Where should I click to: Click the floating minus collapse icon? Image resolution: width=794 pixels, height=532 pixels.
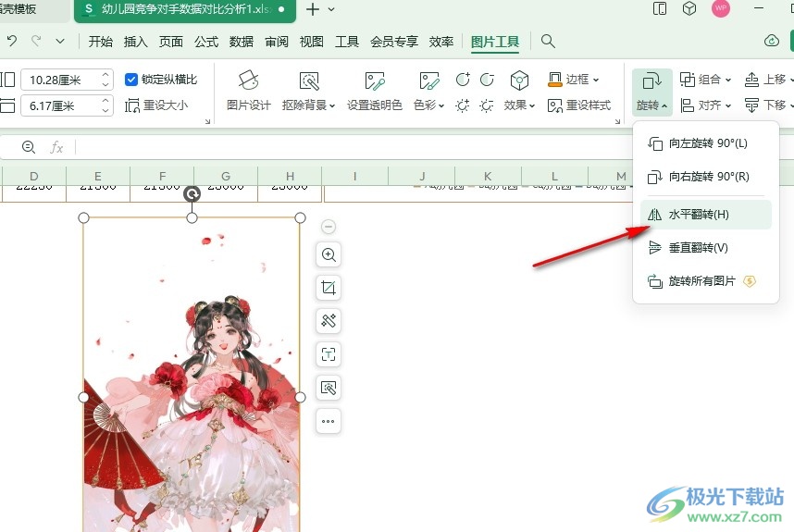point(329,227)
